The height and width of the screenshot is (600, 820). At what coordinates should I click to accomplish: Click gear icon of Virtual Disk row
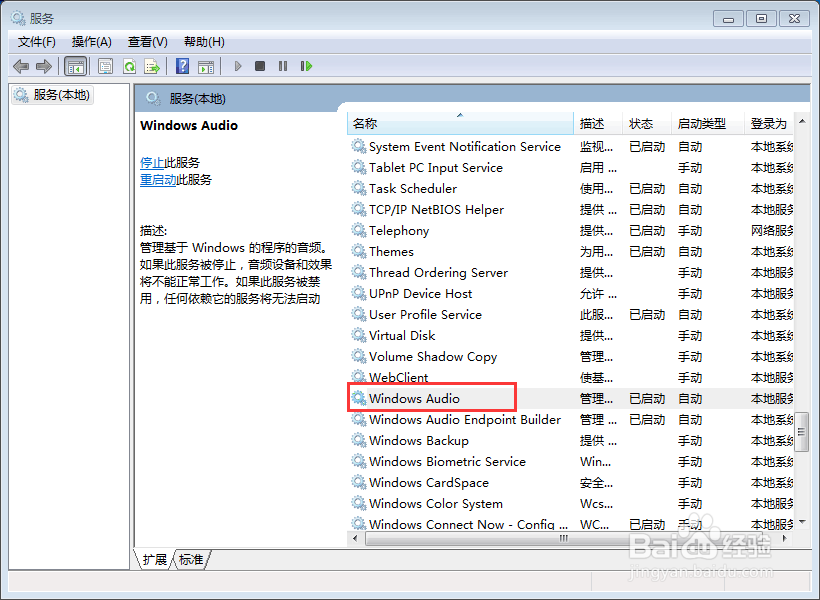(x=358, y=335)
